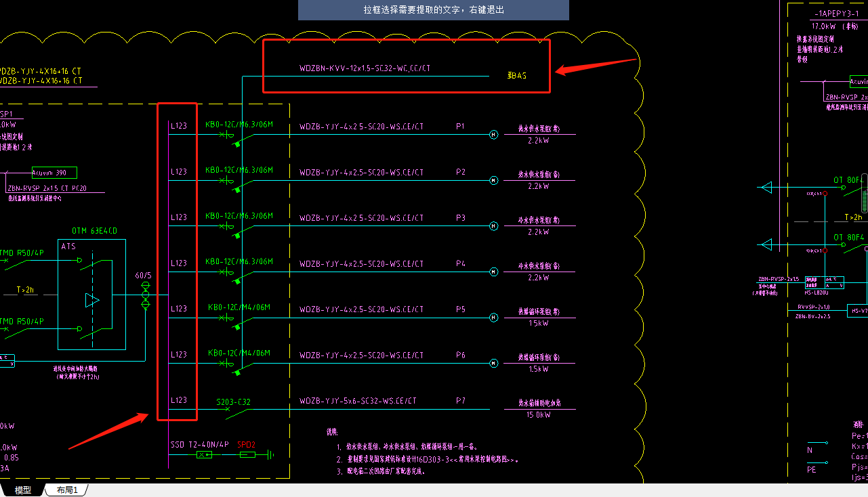
Task: Select the P2 circuit label
Action: coord(461,172)
